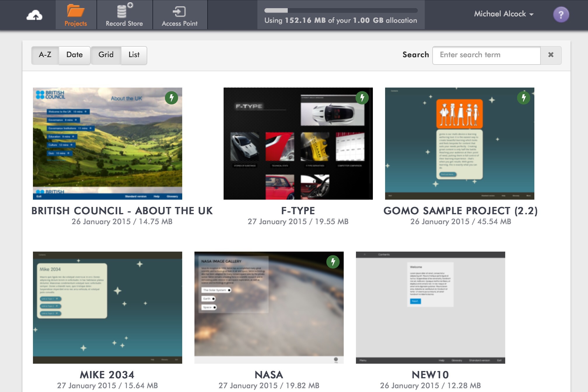
Task: Click the GOMO SAMPLE PROJECT (2.2) title
Action: (x=461, y=211)
